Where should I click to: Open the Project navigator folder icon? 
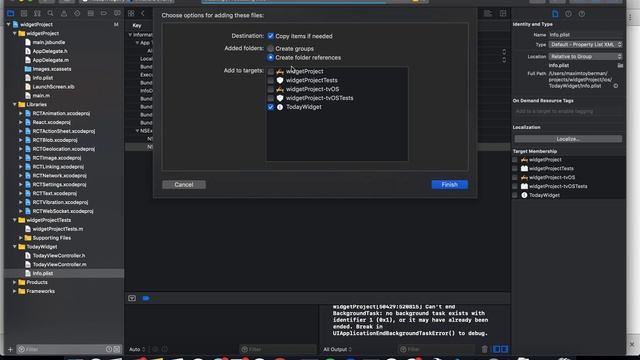click(x=11, y=13)
